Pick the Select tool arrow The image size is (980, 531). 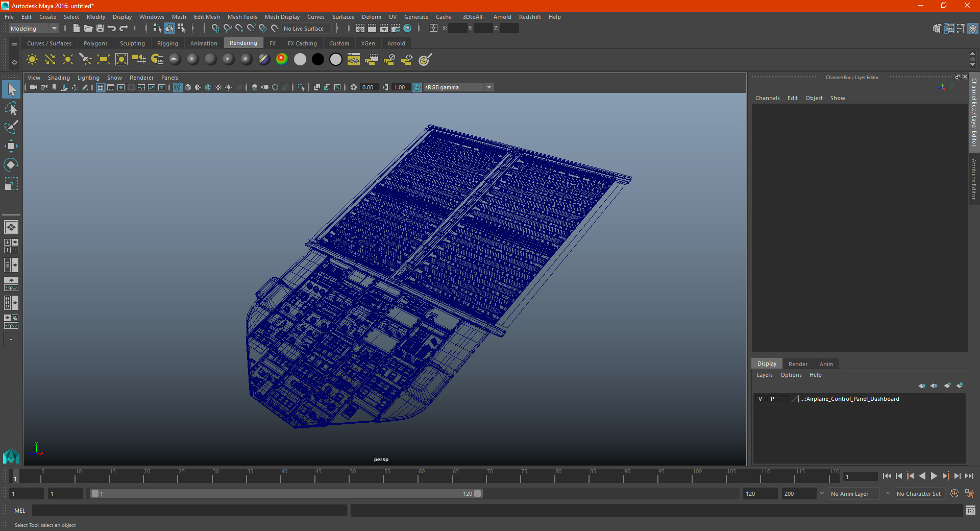(11, 89)
